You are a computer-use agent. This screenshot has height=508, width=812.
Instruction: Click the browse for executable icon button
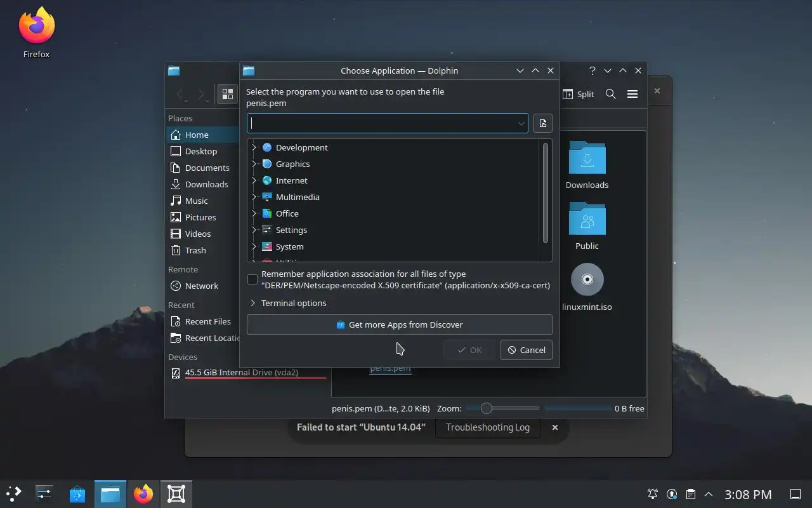tap(543, 123)
